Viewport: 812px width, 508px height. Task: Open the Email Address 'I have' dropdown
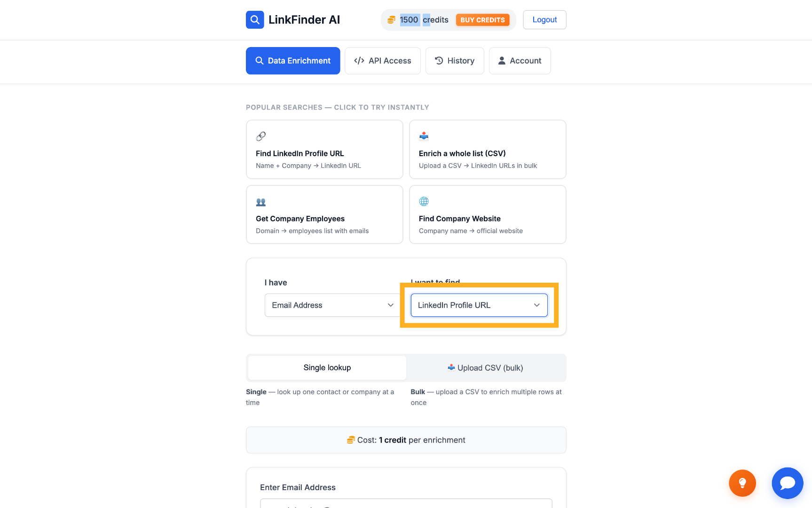[333, 305]
